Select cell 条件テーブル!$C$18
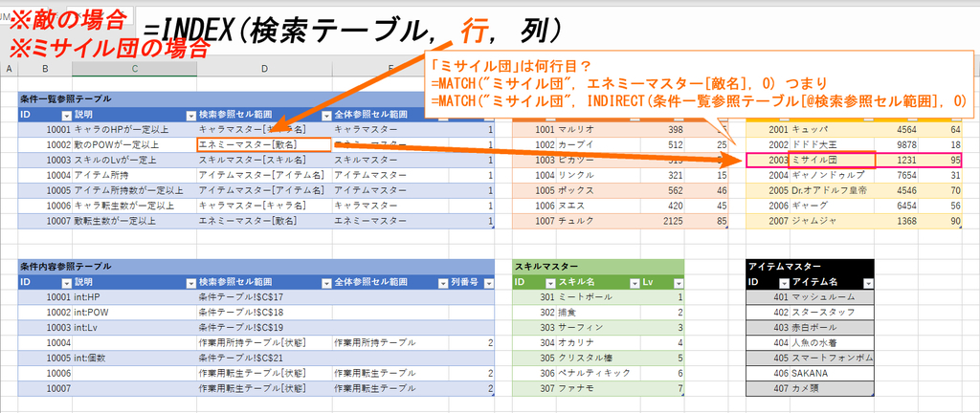Screen dimensions: 980x413 point(264,313)
